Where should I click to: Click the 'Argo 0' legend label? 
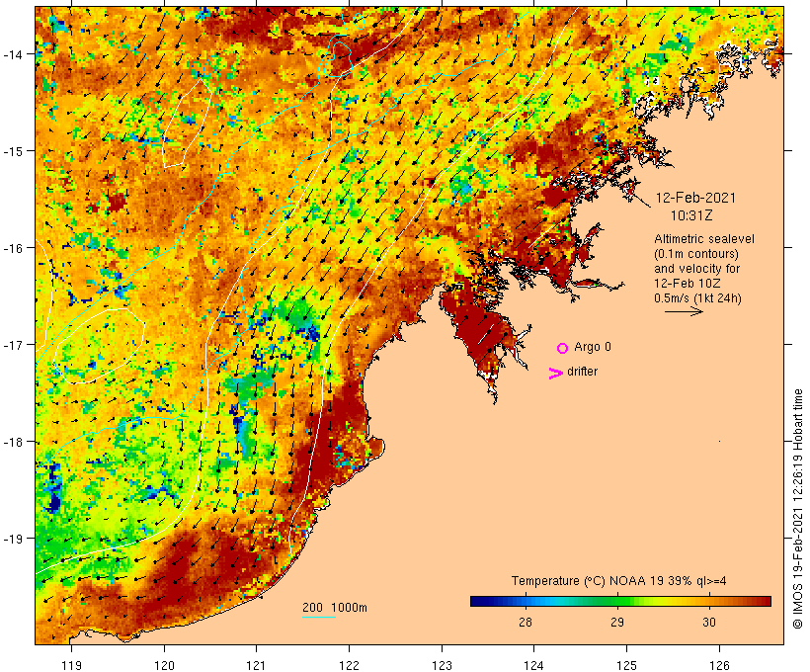pos(593,347)
